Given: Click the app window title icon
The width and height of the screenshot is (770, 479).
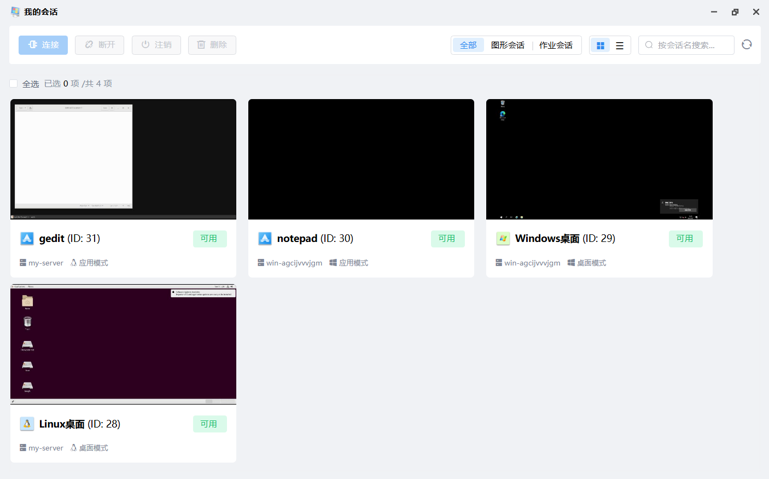Looking at the screenshot, I should (x=14, y=12).
